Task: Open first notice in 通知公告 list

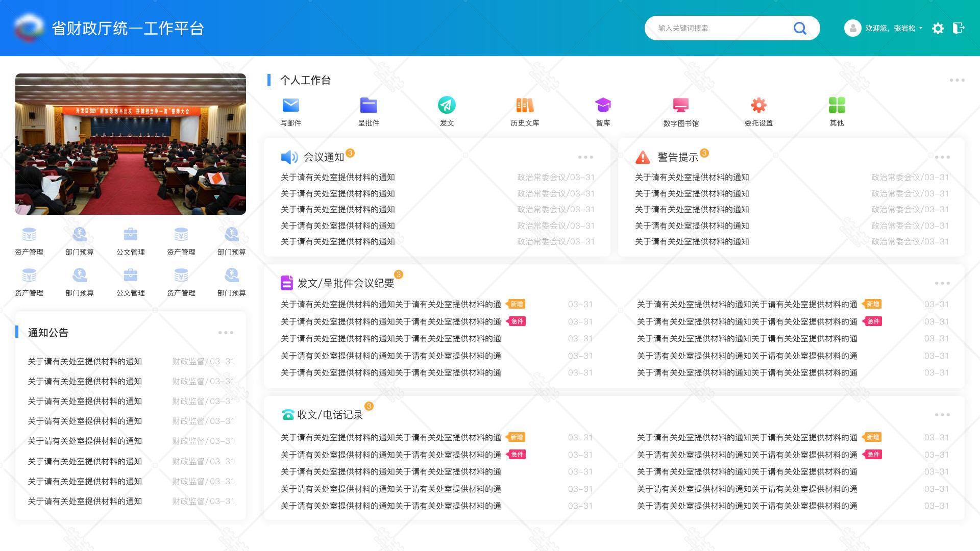Action: 85,362
